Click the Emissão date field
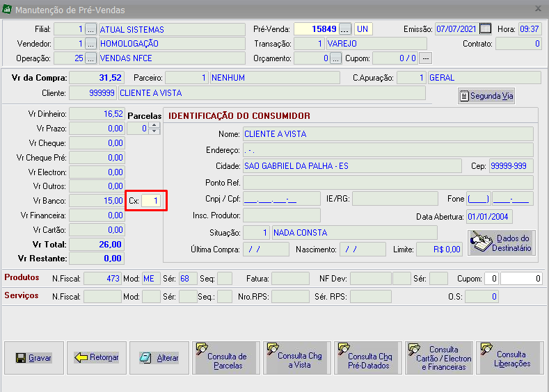Screen dimensions: 549x392 [x=456, y=29]
